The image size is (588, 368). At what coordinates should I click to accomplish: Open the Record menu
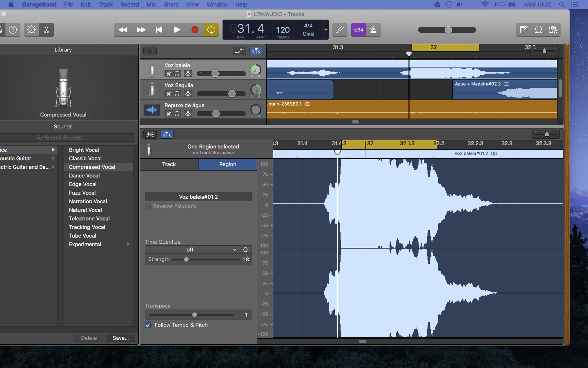click(x=130, y=4)
